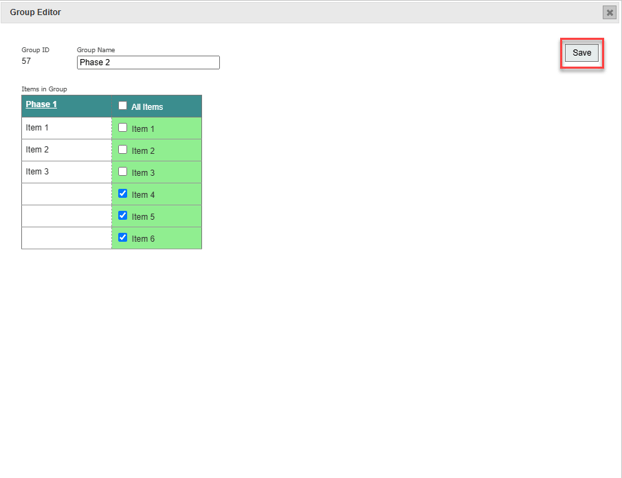The width and height of the screenshot is (622, 478).
Task: Disable the Item 5 checkbox
Action: point(123,216)
